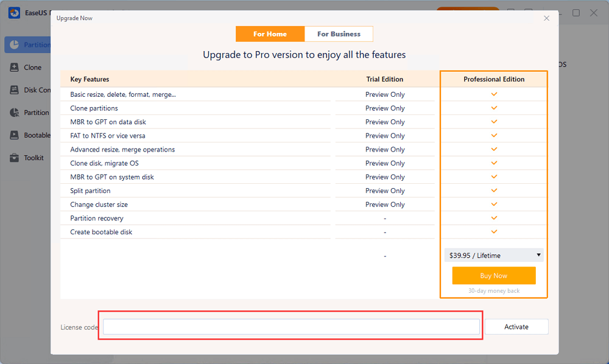This screenshot has width=609, height=364.
Task: Close the main EaseUS window
Action: click(594, 13)
